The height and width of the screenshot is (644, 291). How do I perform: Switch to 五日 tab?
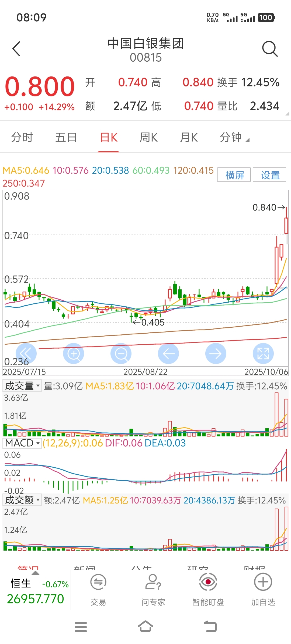click(66, 138)
